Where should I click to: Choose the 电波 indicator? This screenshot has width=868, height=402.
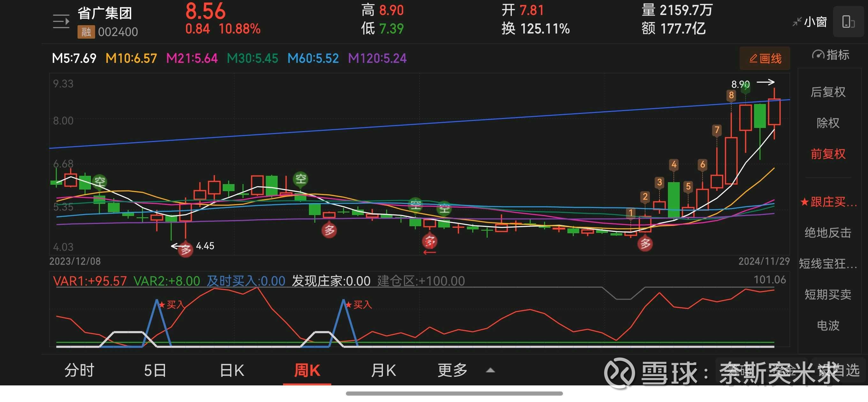pyautogui.click(x=828, y=325)
